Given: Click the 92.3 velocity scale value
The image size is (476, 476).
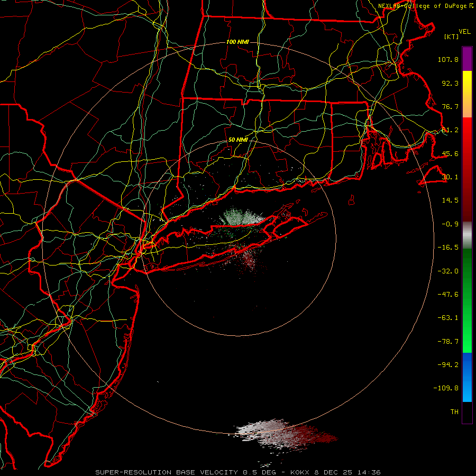Looking at the screenshot, I should click(450, 83).
